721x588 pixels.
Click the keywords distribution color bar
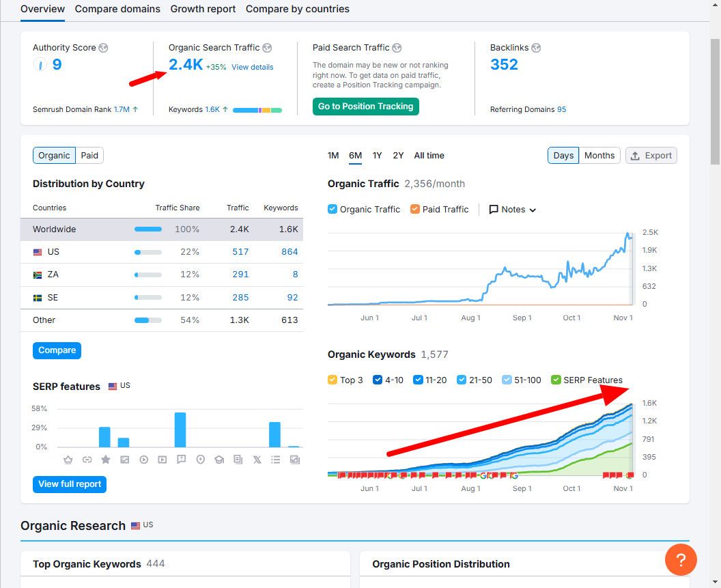[257, 110]
